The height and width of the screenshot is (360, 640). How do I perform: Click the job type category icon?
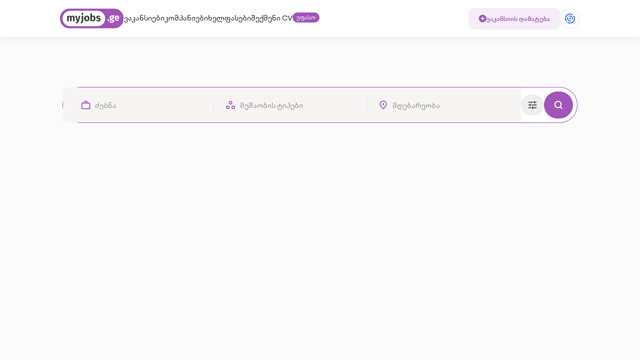(x=230, y=105)
